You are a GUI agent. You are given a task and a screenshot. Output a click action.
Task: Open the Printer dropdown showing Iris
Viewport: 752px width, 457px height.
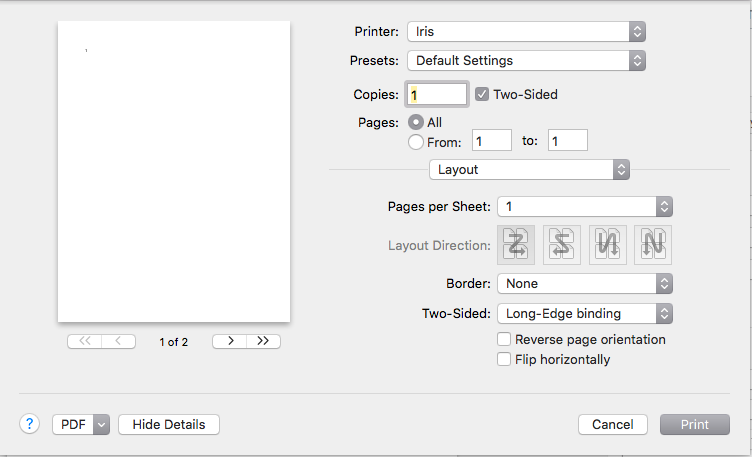click(x=526, y=32)
